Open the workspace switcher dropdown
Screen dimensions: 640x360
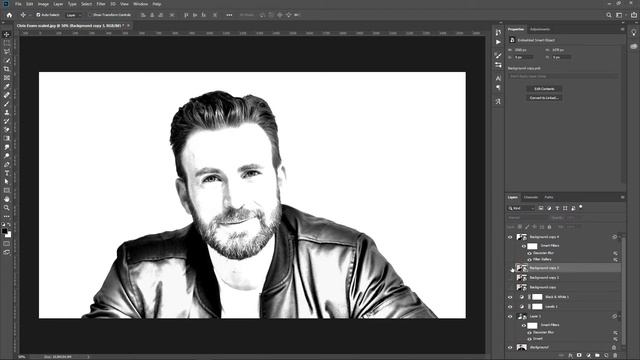pyautogui.click(x=620, y=15)
